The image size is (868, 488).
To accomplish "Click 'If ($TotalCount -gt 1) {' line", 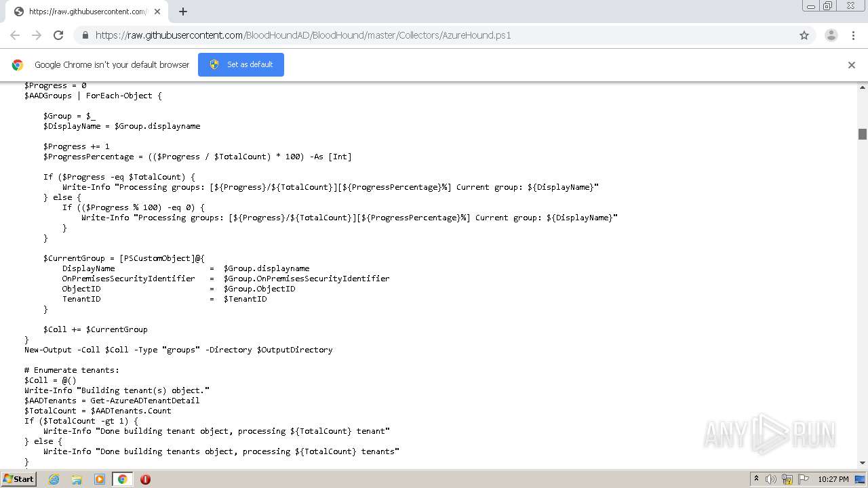I will pos(81,421).
